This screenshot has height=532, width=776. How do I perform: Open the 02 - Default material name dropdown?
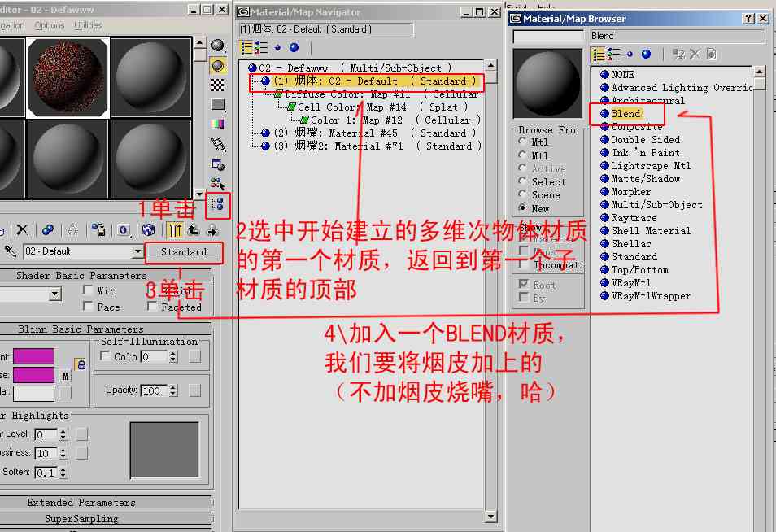[137, 251]
